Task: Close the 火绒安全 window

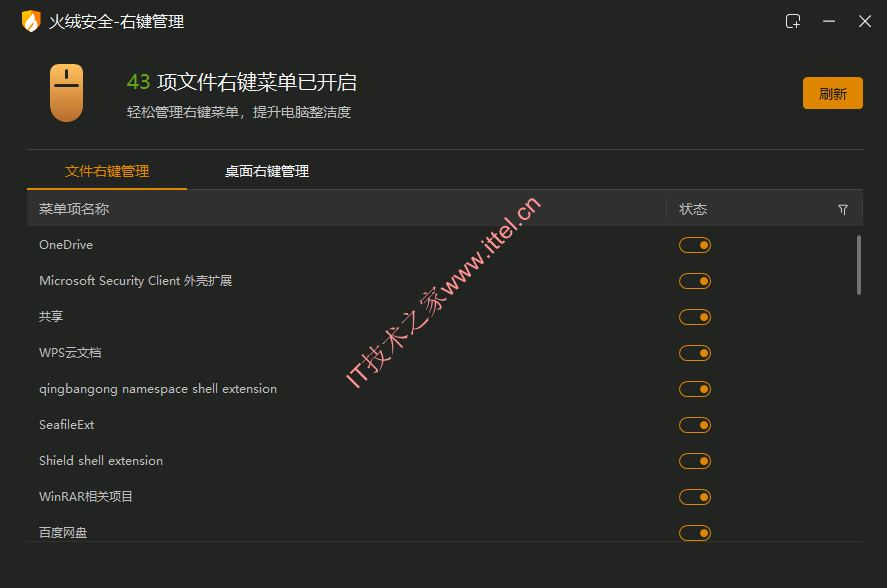Action: tap(864, 22)
